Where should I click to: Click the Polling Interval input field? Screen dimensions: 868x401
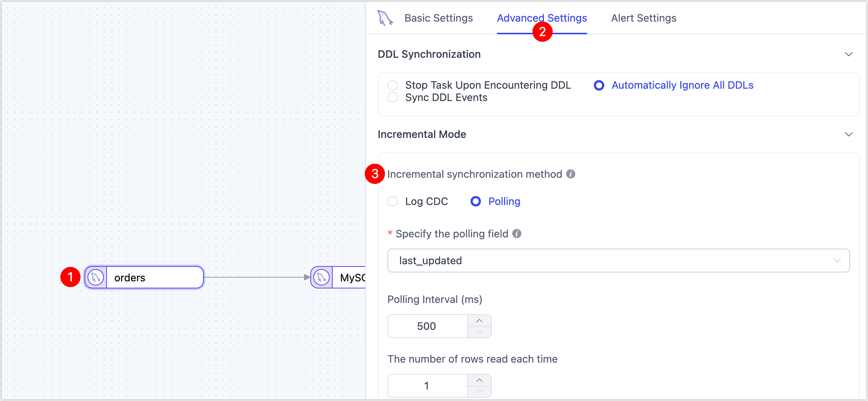pos(427,326)
